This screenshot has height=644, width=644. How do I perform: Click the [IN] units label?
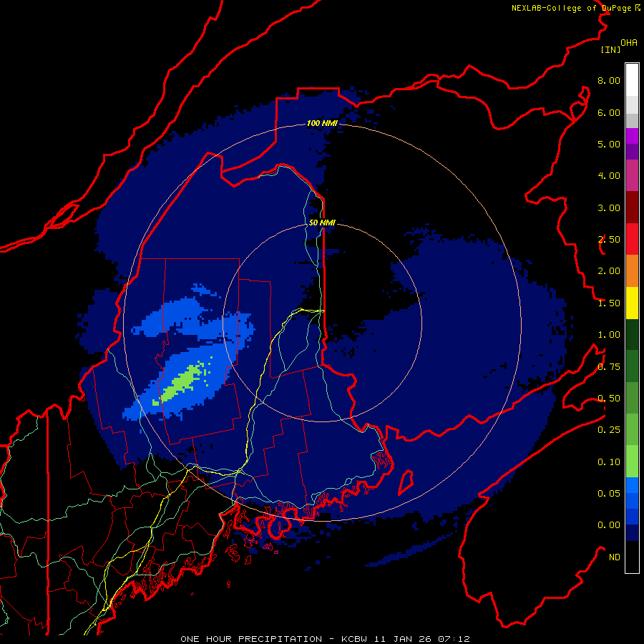610,49
